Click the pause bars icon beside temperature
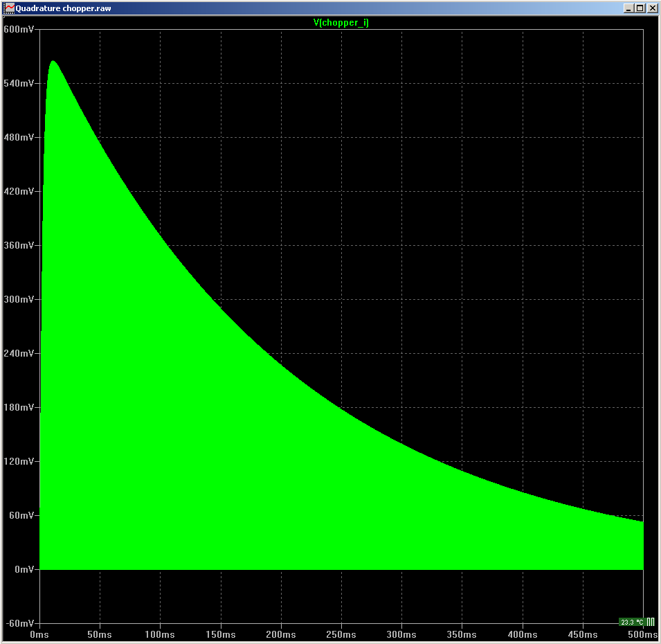 (x=650, y=622)
